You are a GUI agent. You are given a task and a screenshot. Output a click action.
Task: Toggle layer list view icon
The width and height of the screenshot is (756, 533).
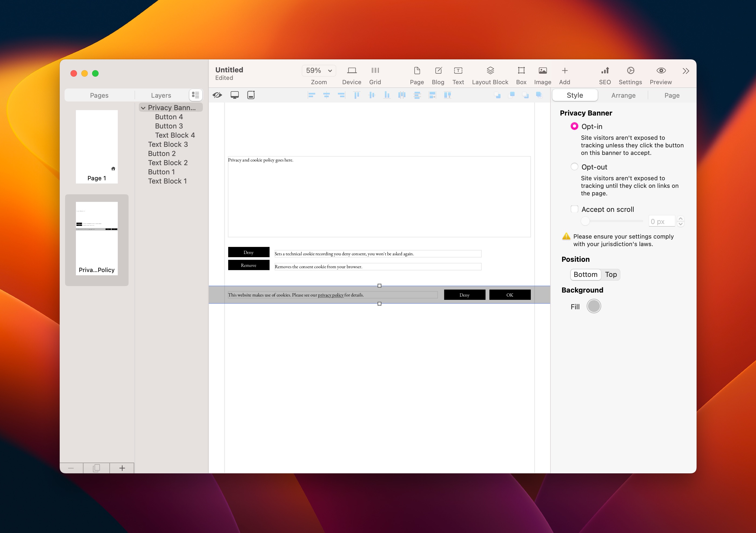(x=195, y=95)
